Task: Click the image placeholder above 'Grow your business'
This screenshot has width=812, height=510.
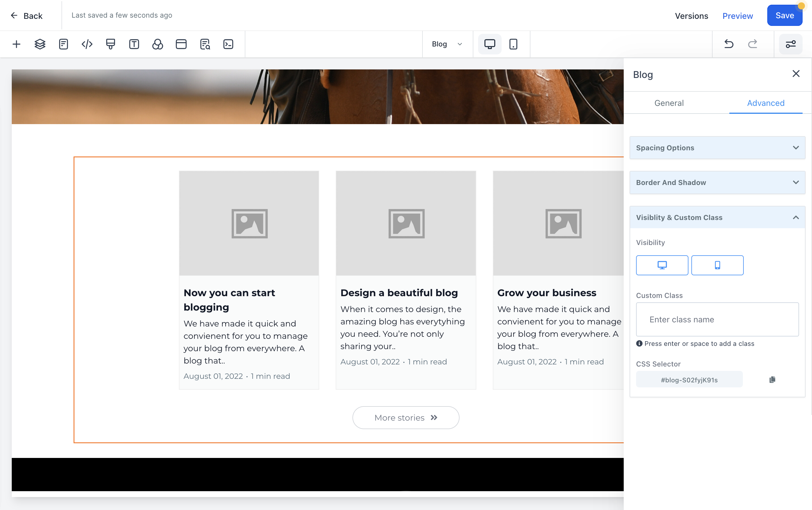Action: pos(558,224)
